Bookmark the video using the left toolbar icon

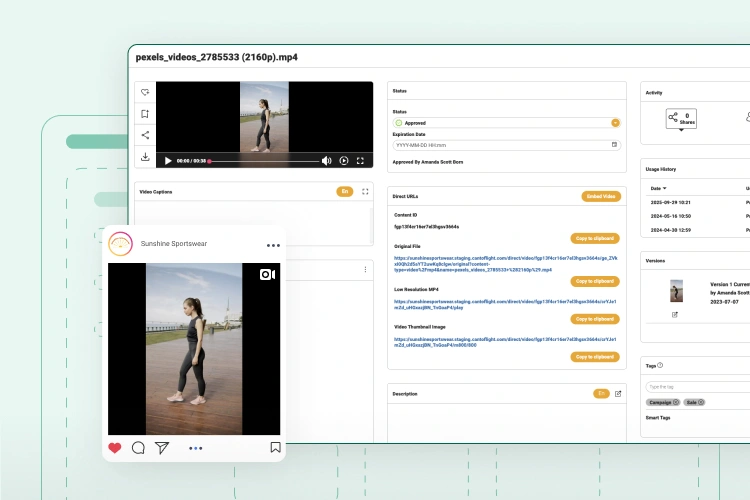point(145,114)
